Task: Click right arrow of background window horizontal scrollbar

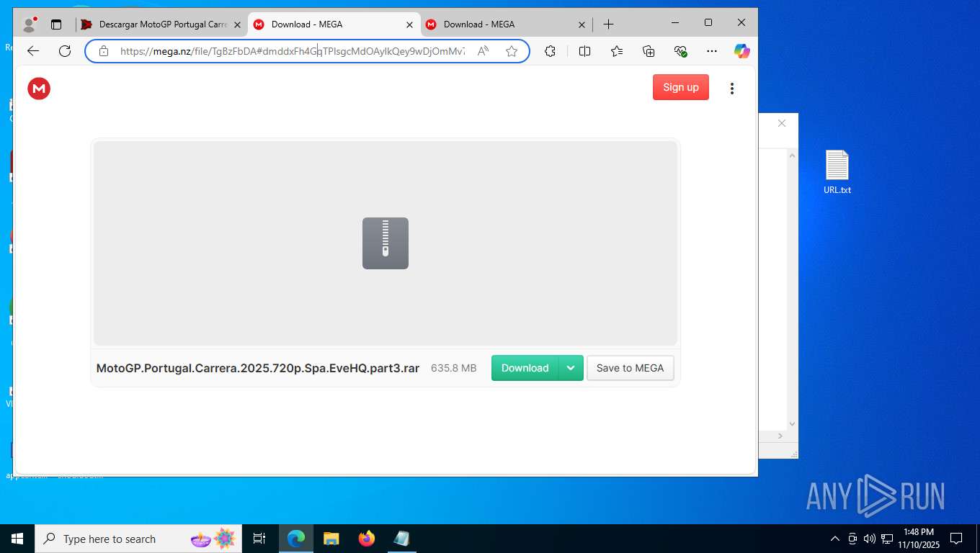Action: click(781, 436)
